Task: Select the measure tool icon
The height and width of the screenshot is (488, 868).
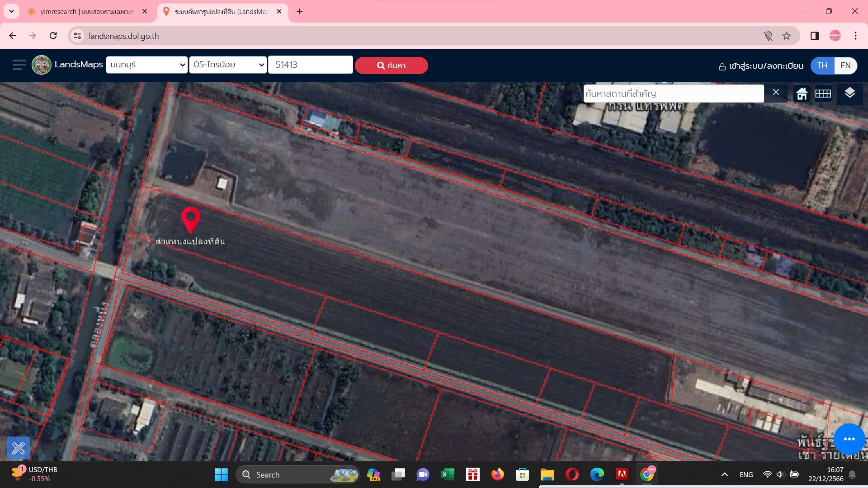Action: pyautogui.click(x=19, y=448)
